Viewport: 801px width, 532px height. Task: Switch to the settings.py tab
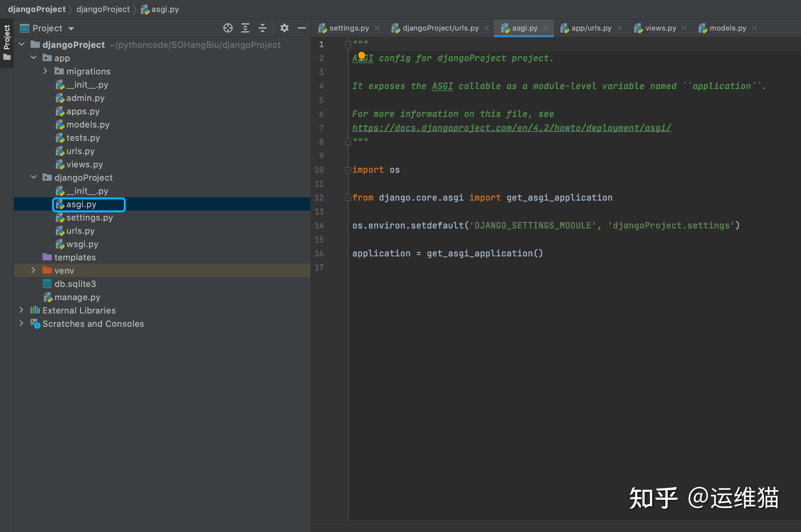pos(349,28)
